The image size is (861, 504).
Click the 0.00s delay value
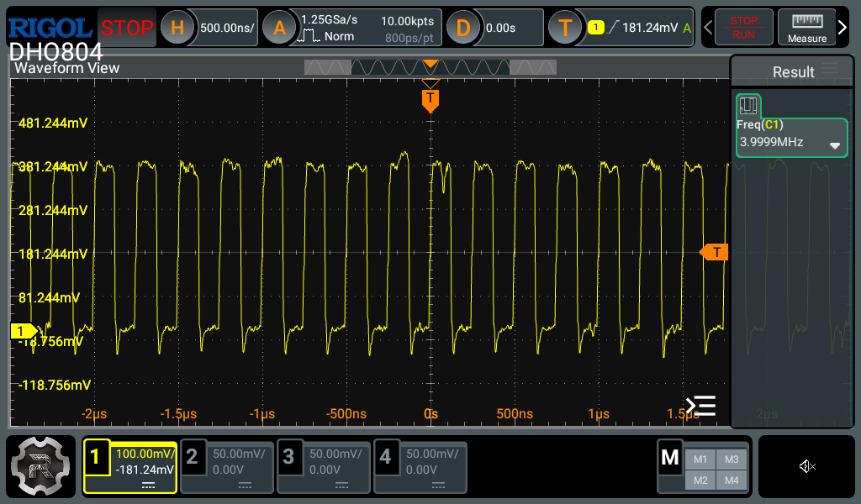click(500, 28)
